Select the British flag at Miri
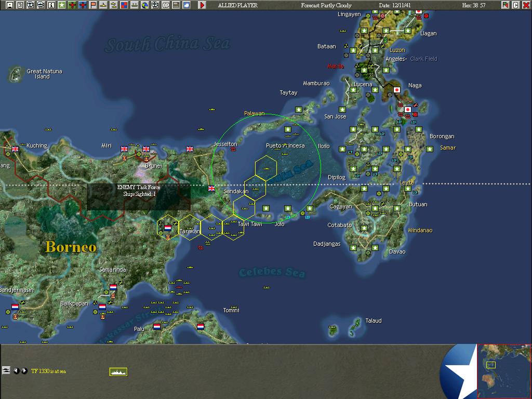The width and height of the screenshot is (532, 399). coord(124,149)
